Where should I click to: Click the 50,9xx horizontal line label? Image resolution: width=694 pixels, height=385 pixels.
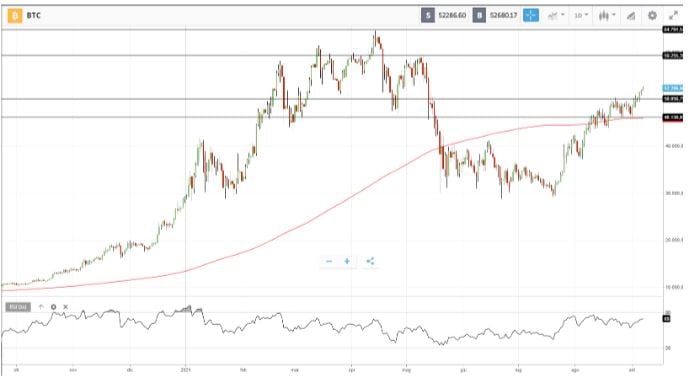click(x=673, y=99)
